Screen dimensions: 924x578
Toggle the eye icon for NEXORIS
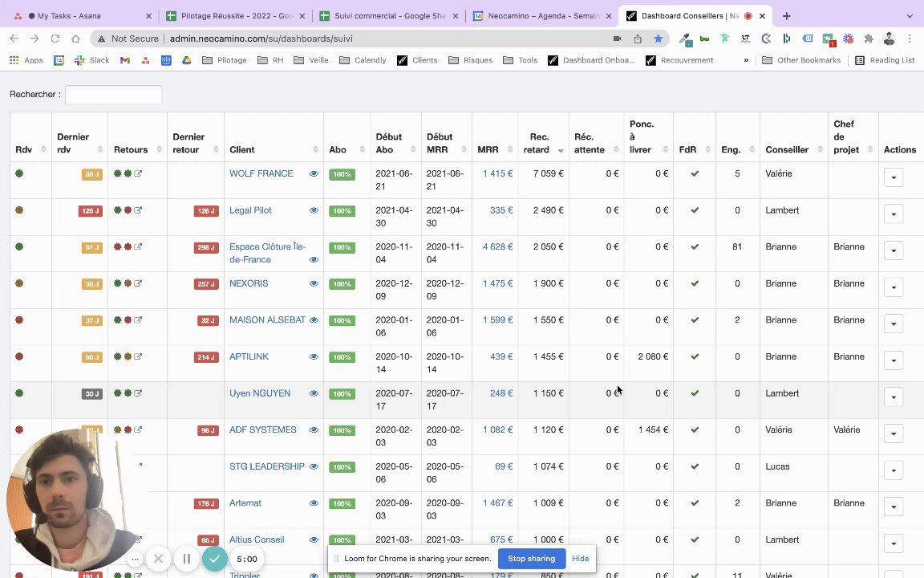pyautogui.click(x=314, y=283)
